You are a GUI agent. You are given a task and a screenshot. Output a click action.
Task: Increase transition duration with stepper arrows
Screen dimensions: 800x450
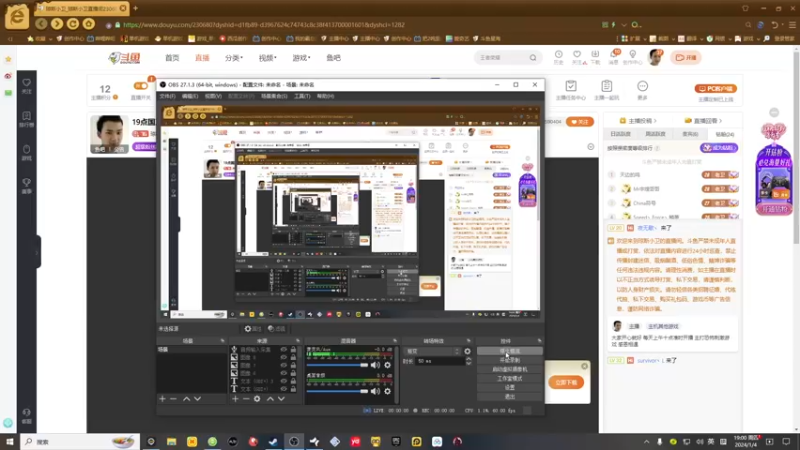click(x=468, y=359)
